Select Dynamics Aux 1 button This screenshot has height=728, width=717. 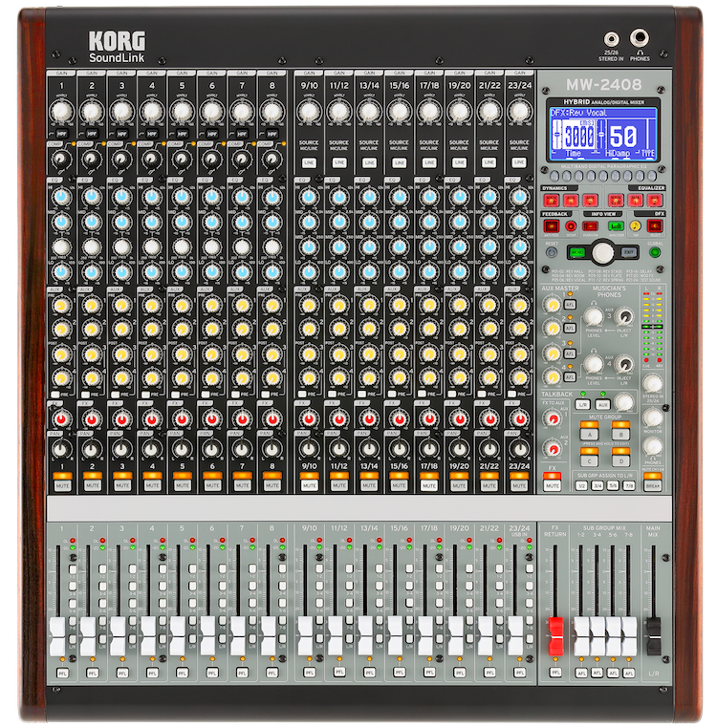pyautogui.click(x=571, y=201)
